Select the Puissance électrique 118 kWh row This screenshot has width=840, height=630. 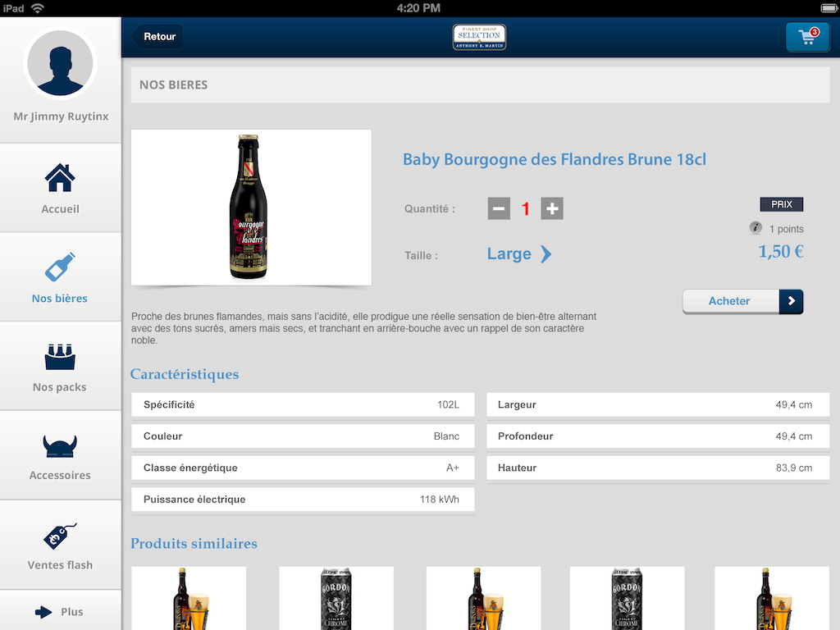[303, 500]
